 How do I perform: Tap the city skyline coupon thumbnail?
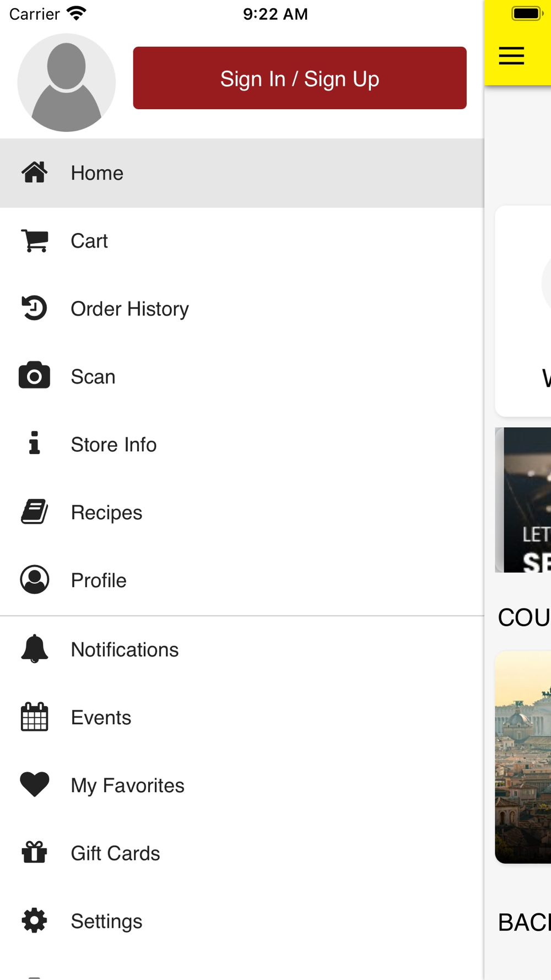pos(523,757)
